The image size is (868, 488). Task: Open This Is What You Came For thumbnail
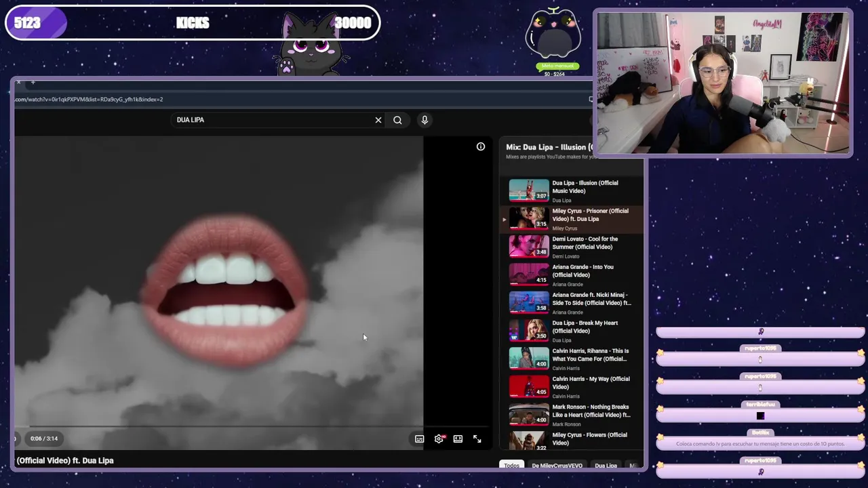(529, 359)
